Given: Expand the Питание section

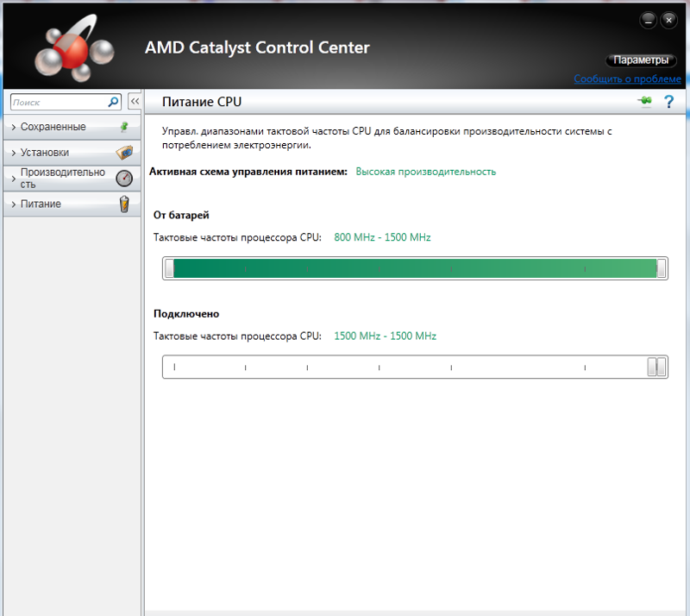Looking at the screenshot, I should pyautogui.click(x=72, y=204).
